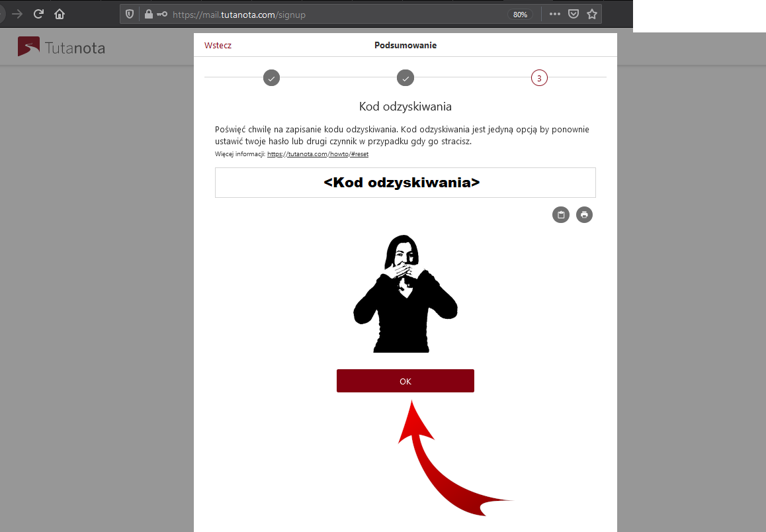The width and height of the screenshot is (766, 532).
Task: Click step 3 circle in progress bar
Action: 539,77
